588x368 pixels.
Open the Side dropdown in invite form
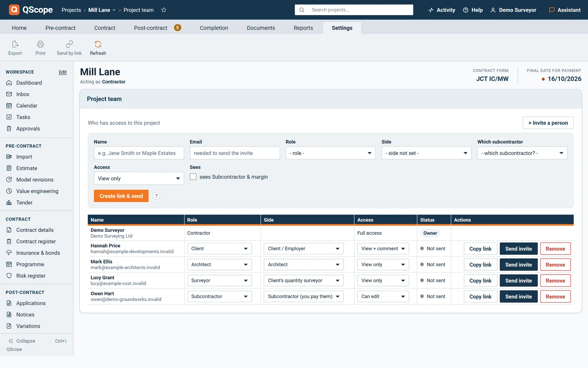(426, 153)
